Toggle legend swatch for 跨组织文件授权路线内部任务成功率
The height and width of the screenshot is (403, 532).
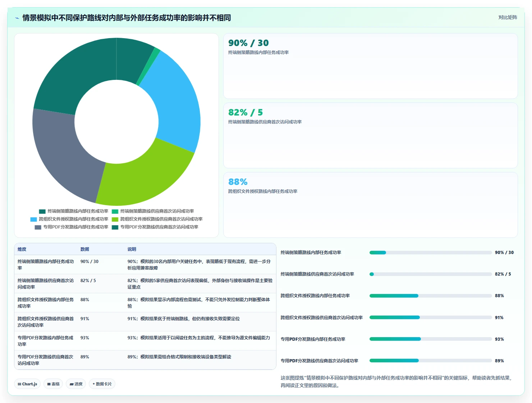click(34, 219)
